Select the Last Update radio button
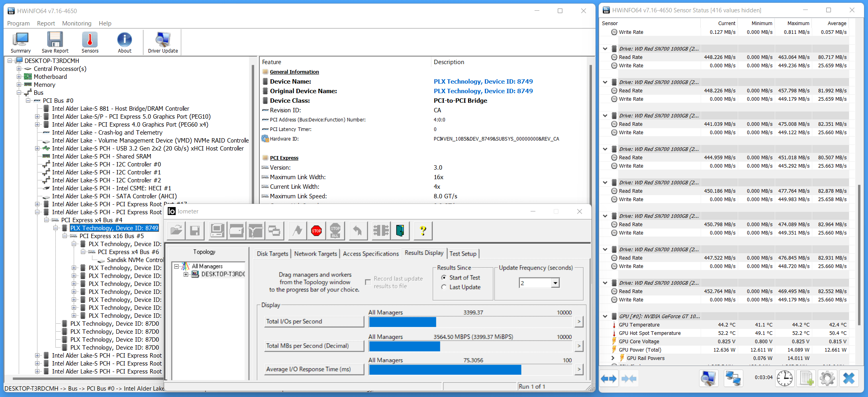868x397 pixels. (444, 287)
